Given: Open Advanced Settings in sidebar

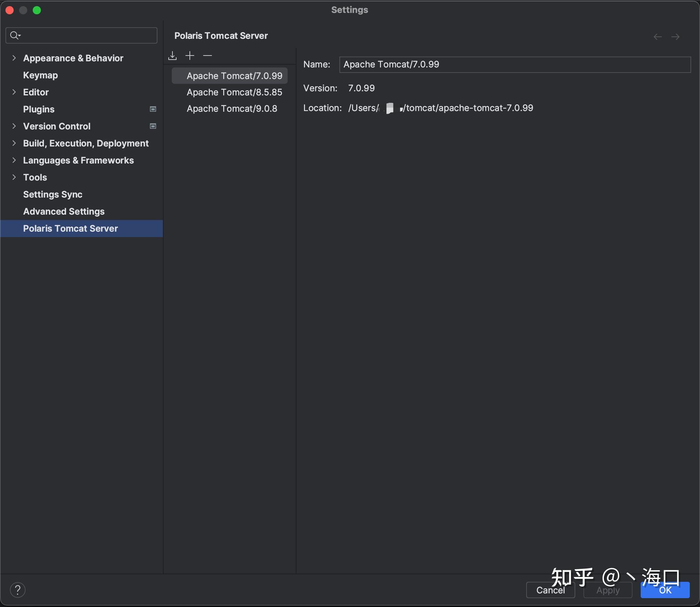Looking at the screenshot, I should (64, 211).
